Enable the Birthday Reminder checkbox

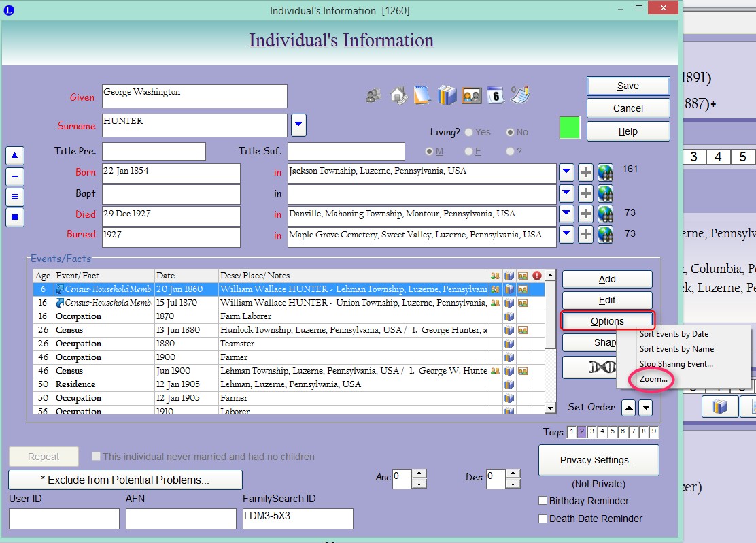point(543,501)
